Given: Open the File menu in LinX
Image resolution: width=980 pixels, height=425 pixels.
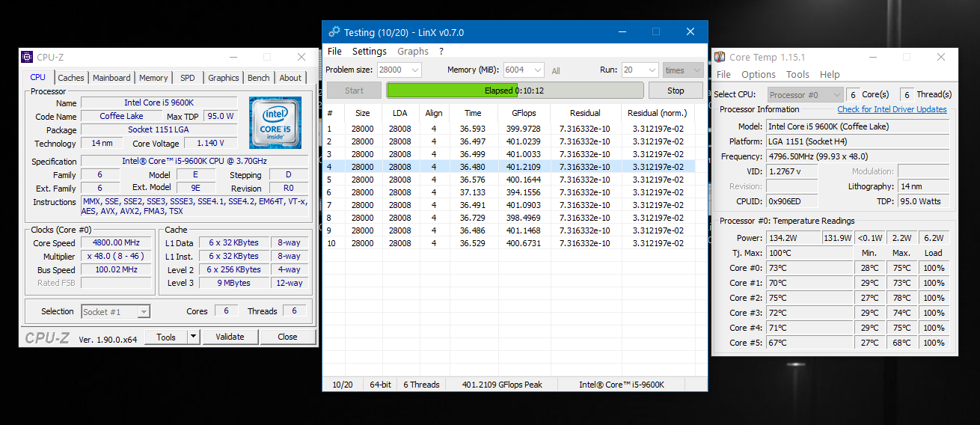Looking at the screenshot, I should tap(334, 52).
